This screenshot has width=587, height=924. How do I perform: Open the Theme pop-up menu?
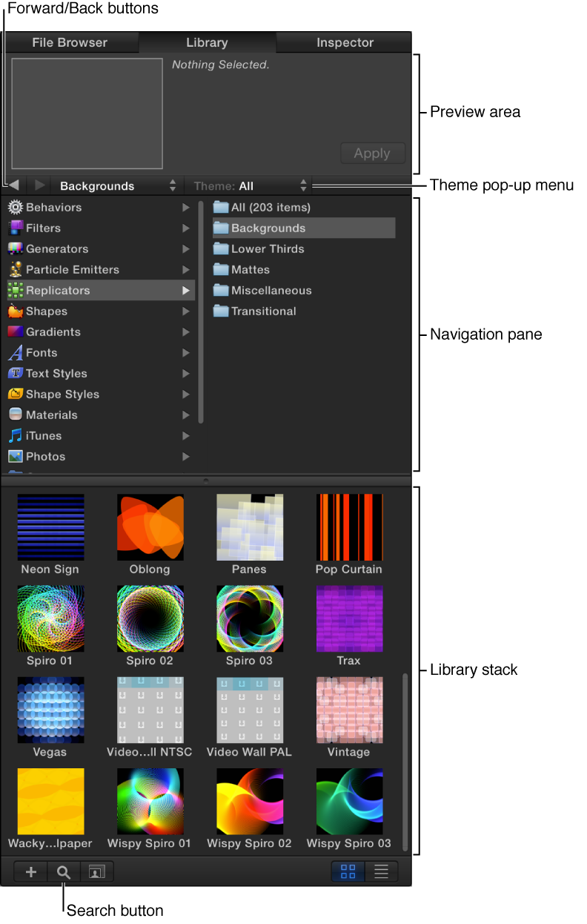tap(250, 185)
